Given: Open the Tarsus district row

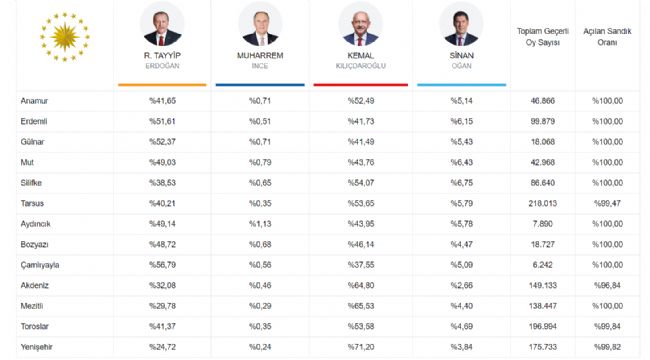Looking at the screenshot, I should 328,203.
